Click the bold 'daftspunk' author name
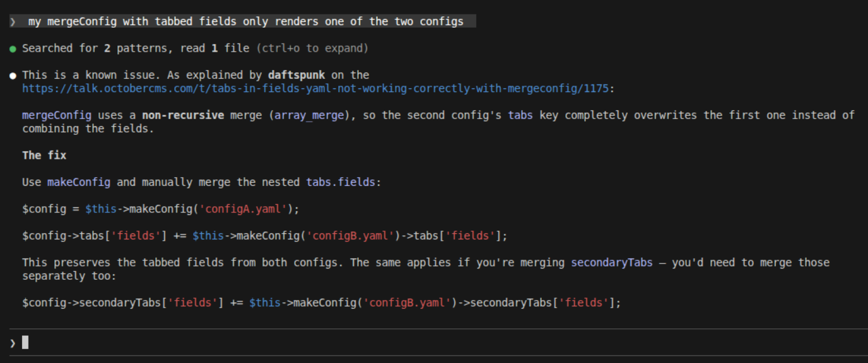The image size is (868, 363). (296, 75)
